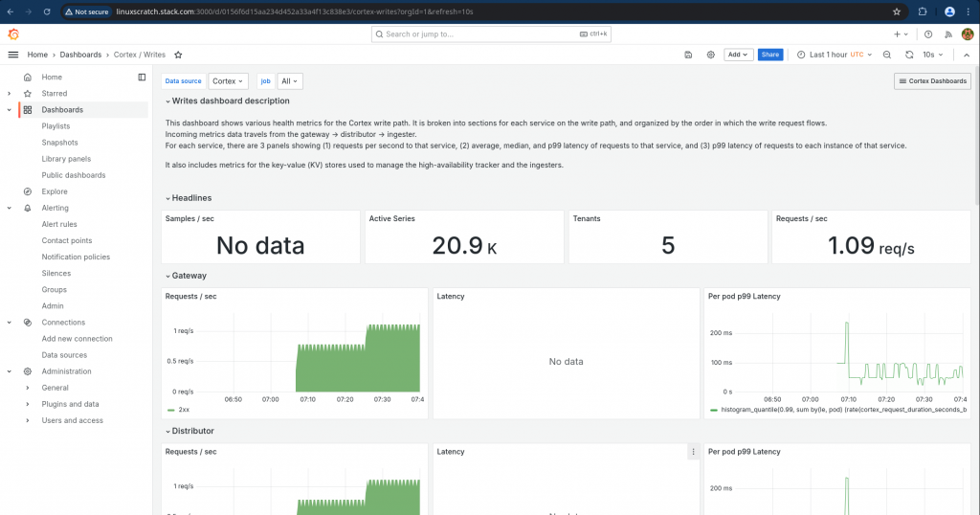Save the dashboard using the disk icon
This screenshot has width=980, height=515.
click(688, 55)
